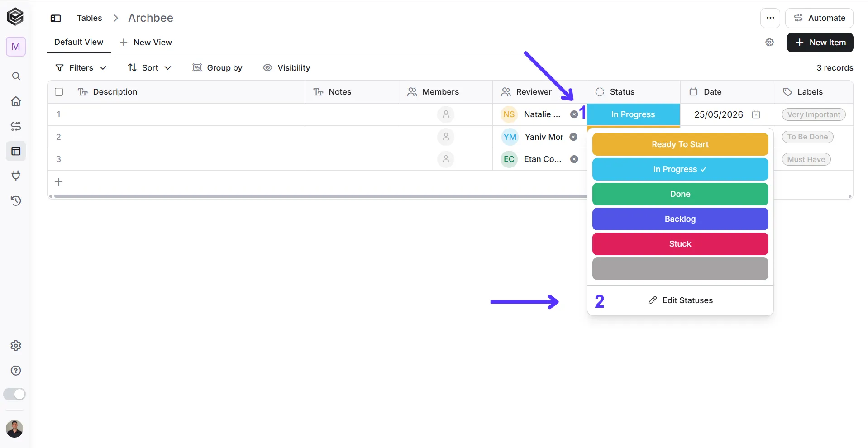868x448 pixels.
Task: Open the integrations plug icon in the sidebar
Action: tap(16, 176)
